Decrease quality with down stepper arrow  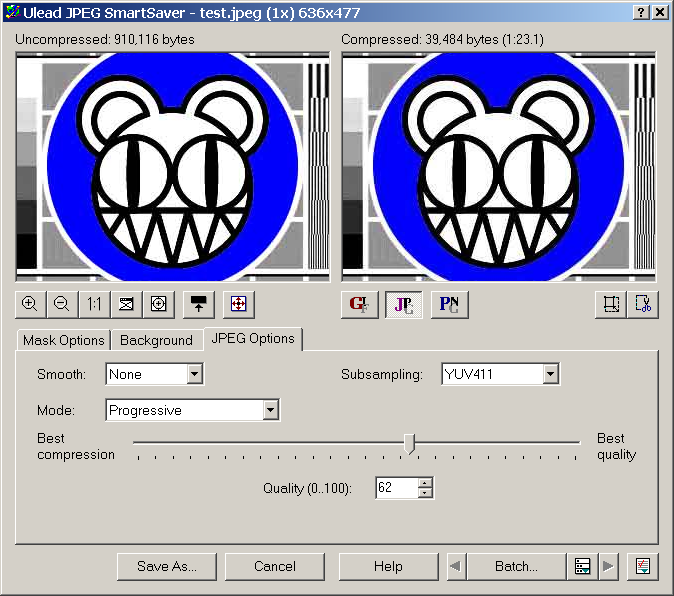(425, 492)
